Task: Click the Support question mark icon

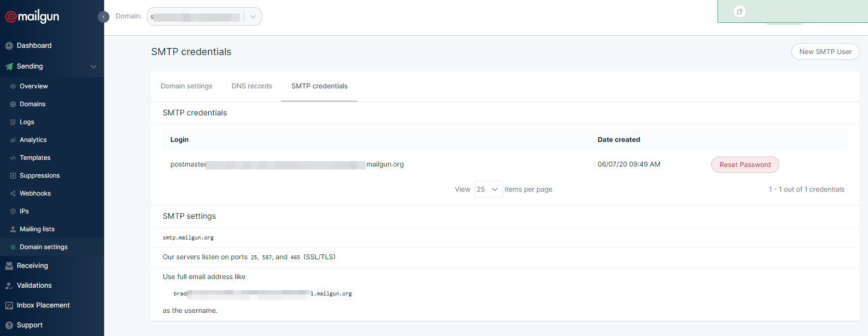Action: point(9,325)
